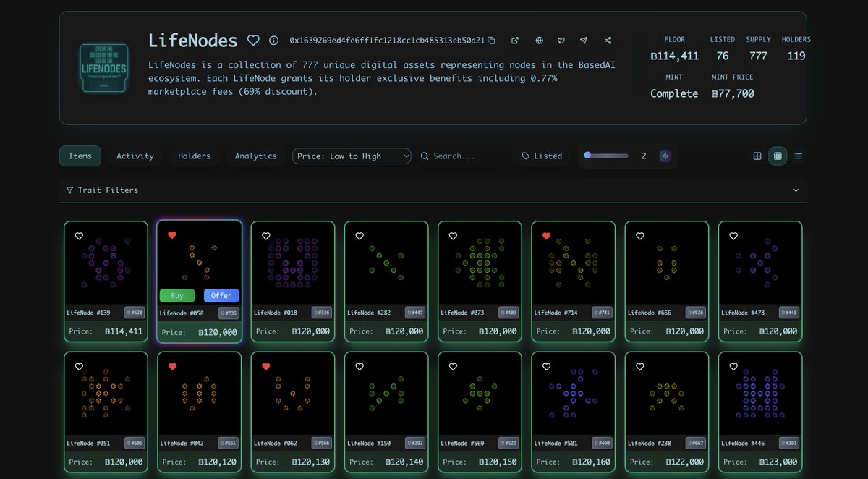This screenshot has height=479, width=868.
Task: Toggle the Listed filter
Action: pyautogui.click(x=542, y=156)
